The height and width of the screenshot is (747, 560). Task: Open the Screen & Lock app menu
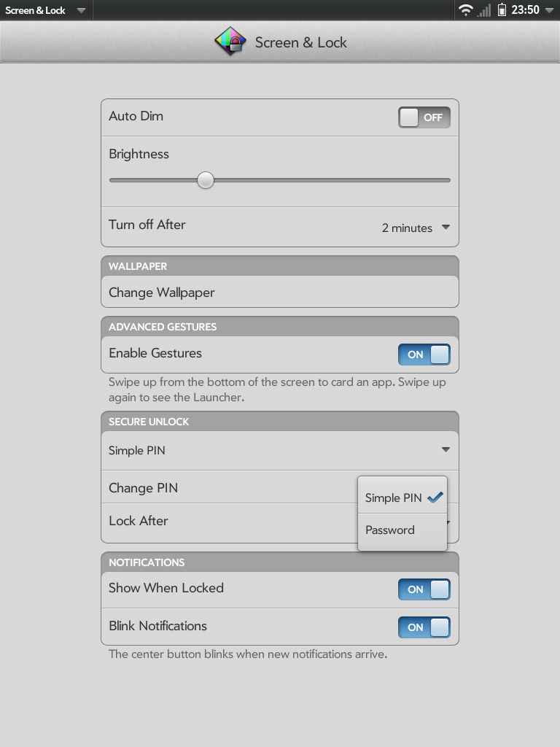(x=45, y=10)
